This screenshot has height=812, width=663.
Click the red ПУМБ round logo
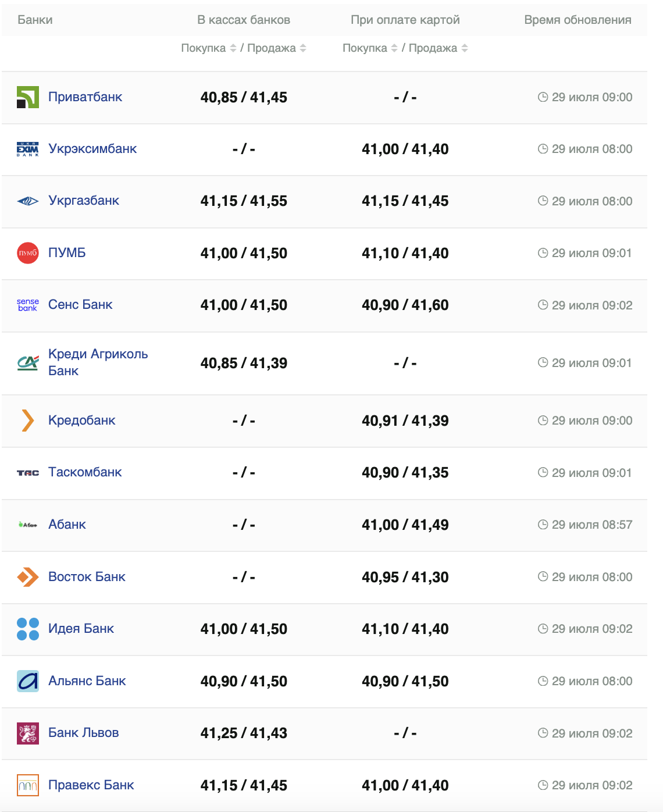point(28,253)
